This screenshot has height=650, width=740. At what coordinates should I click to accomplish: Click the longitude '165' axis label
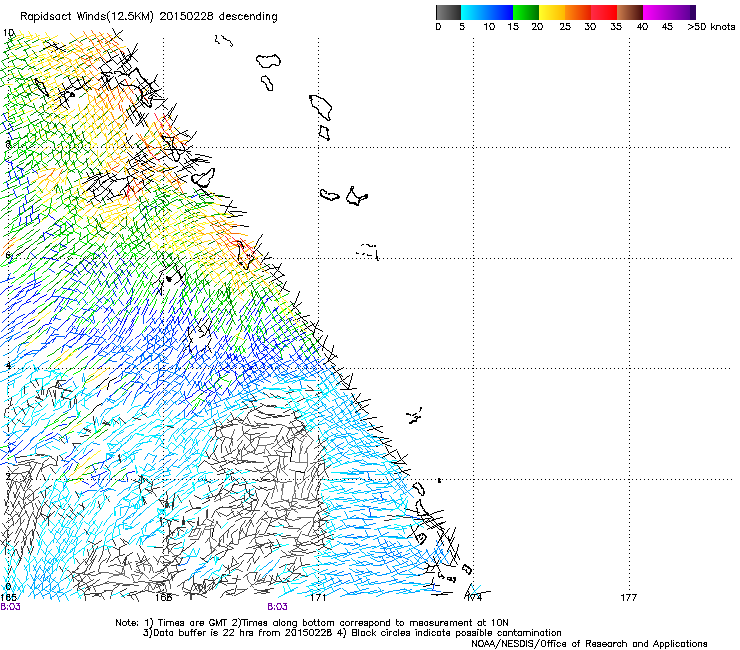[x=8, y=597]
